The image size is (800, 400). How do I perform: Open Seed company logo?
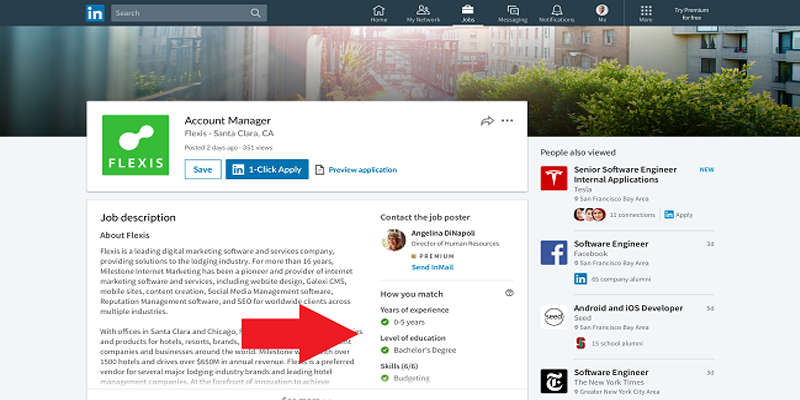(x=554, y=317)
